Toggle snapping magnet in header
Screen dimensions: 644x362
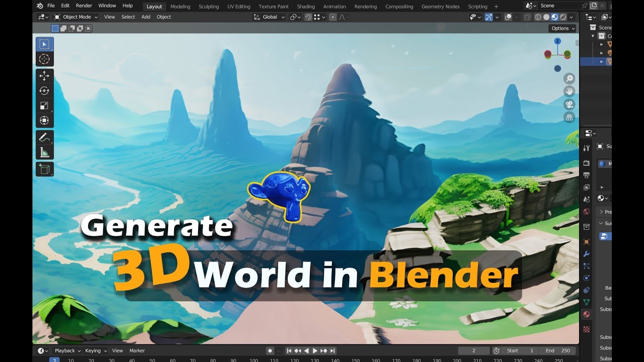point(308,17)
